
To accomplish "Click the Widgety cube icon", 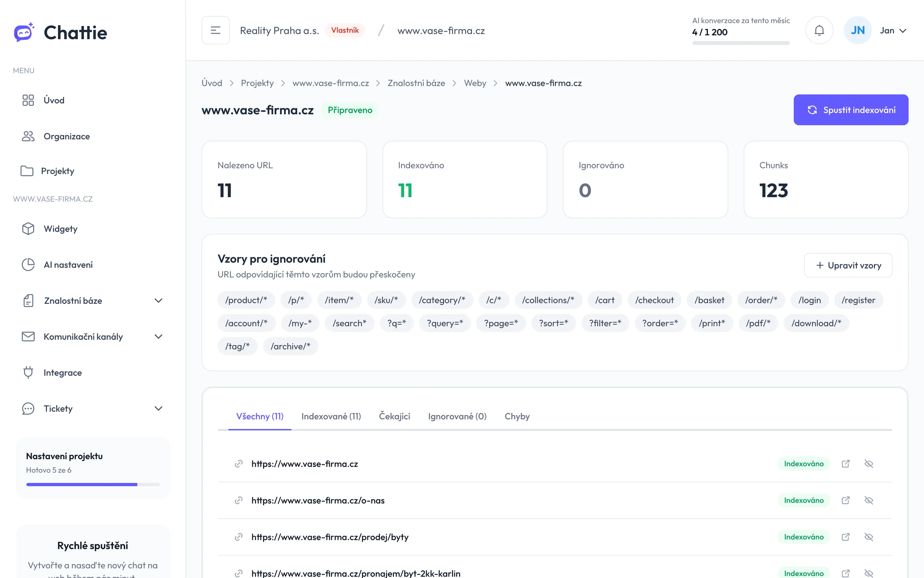I will pyautogui.click(x=28, y=229).
